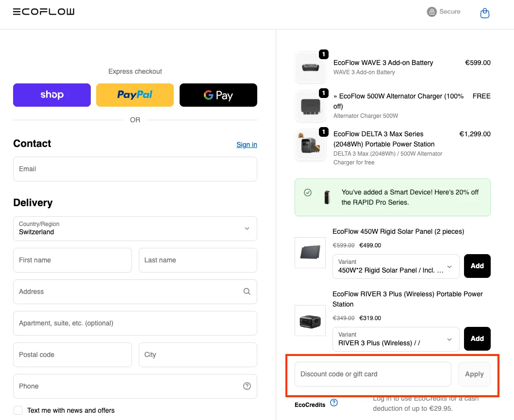Click the address search magnifier icon
The width and height of the screenshot is (514, 420).
(247, 291)
